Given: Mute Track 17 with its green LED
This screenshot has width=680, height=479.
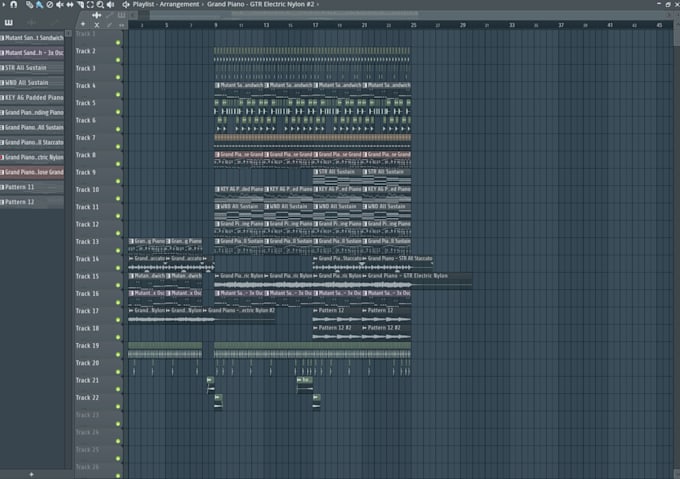Looking at the screenshot, I should coord(118,320).
